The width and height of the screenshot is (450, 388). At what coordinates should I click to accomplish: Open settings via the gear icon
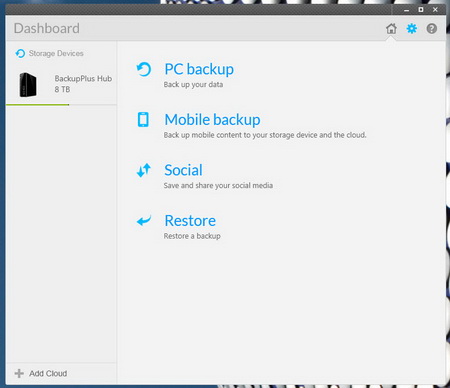(x=412, y=29)
